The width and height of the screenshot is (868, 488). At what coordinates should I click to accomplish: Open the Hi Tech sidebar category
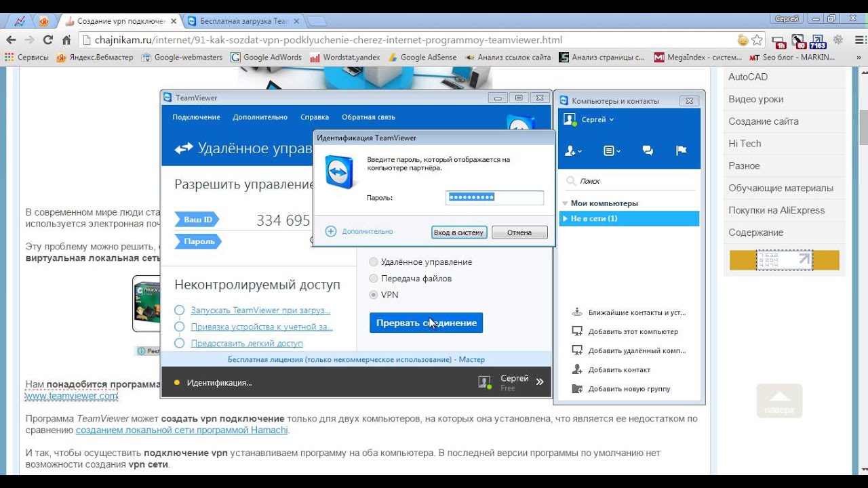pos(745,144)
